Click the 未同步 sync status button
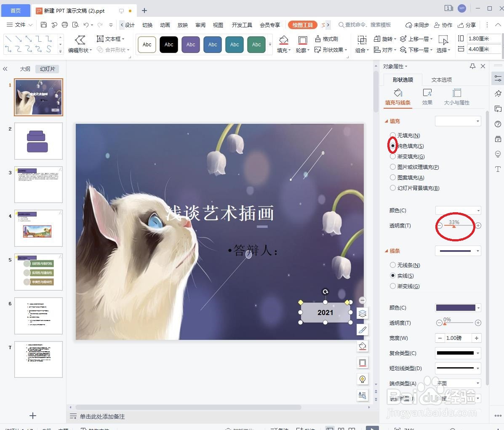504x430 pixels. click(x=417, y=25)
